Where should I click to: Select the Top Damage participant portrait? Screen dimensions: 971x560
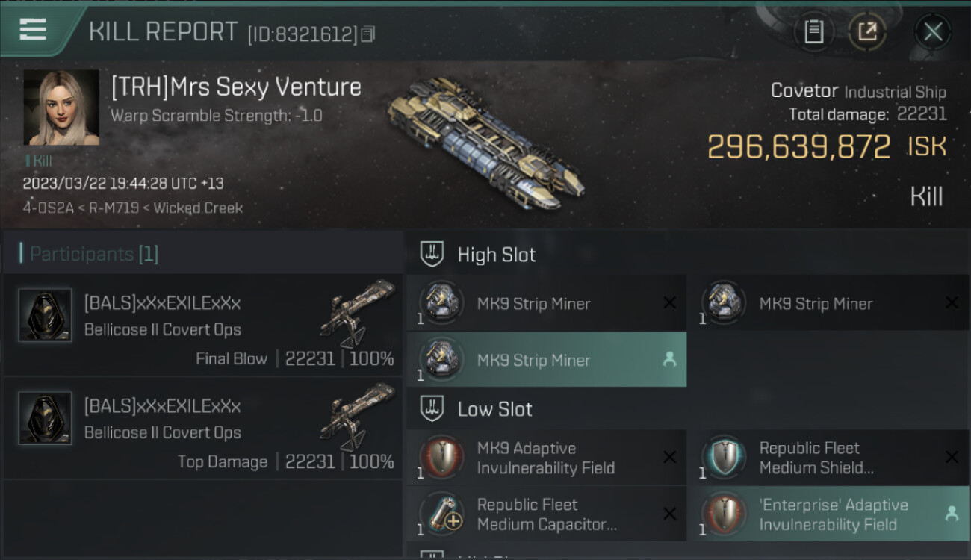pos(45,419)
